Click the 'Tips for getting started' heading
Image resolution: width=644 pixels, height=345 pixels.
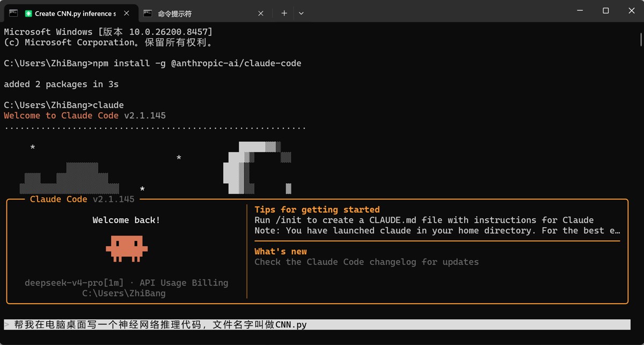(x=317, y=210)
